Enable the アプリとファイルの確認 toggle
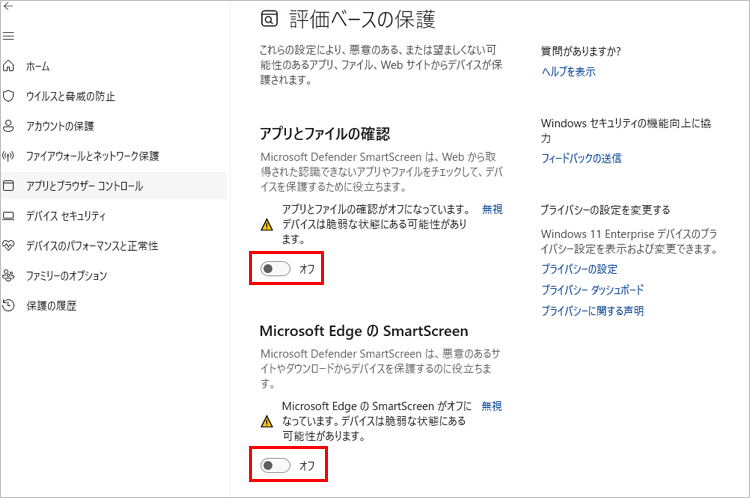The image size is (750, 498). (x=275, y=269)
